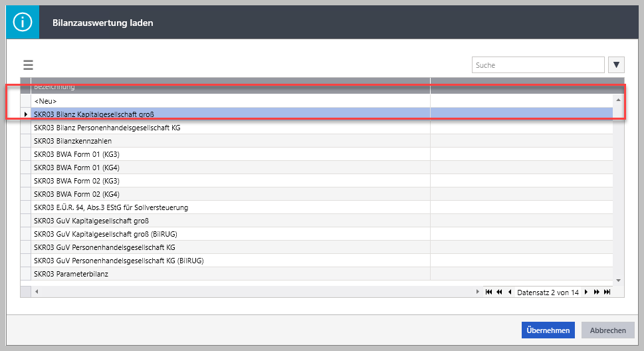The width and height of the screenshot is (644, 351).
Task: Click the Abbrechen button
Action: tap(607, 330)
